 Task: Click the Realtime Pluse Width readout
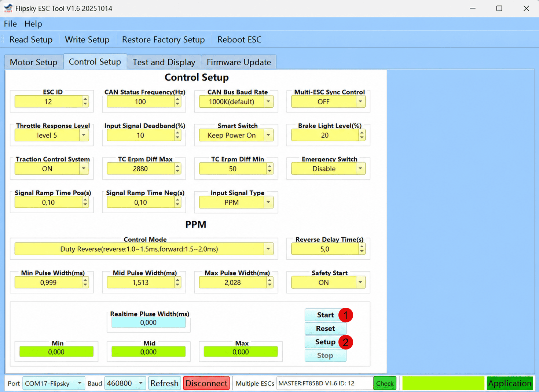click(148, 323)
